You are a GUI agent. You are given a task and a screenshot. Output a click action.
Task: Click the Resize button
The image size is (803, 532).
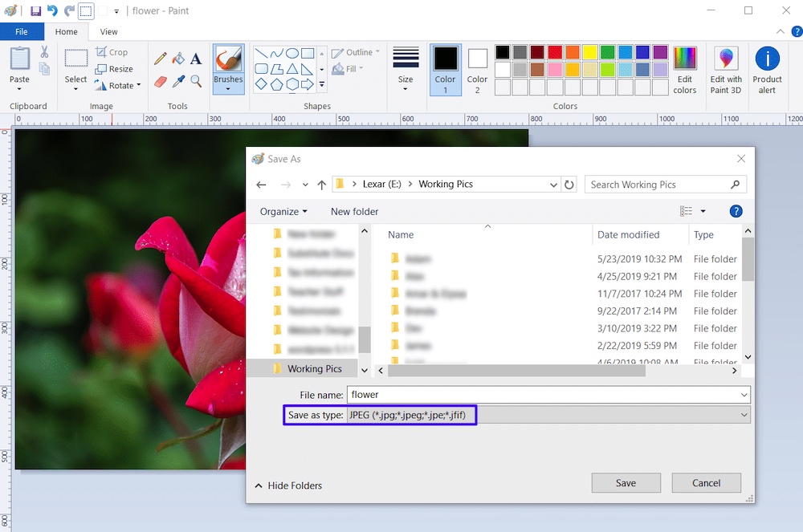(114, 69)
